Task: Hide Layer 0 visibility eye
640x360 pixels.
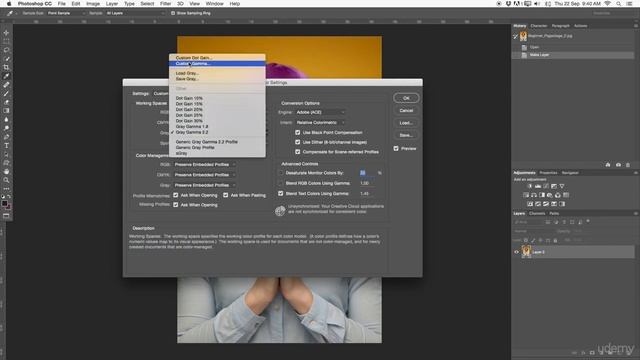Action: (x=516, y=252)
